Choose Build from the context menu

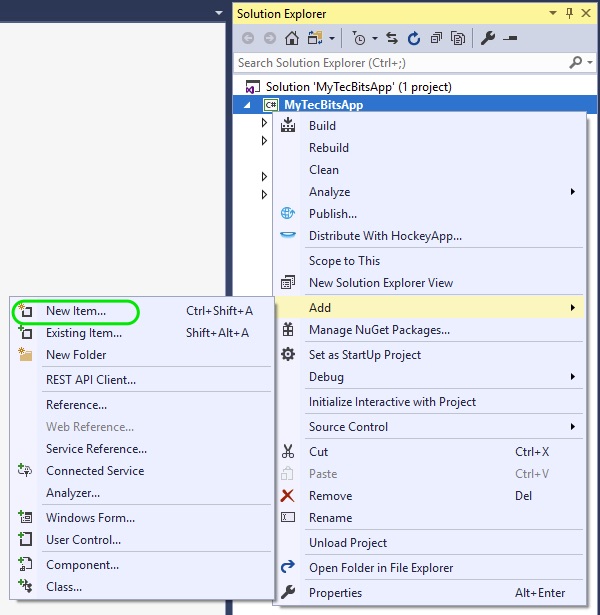(x=429, y=126)
